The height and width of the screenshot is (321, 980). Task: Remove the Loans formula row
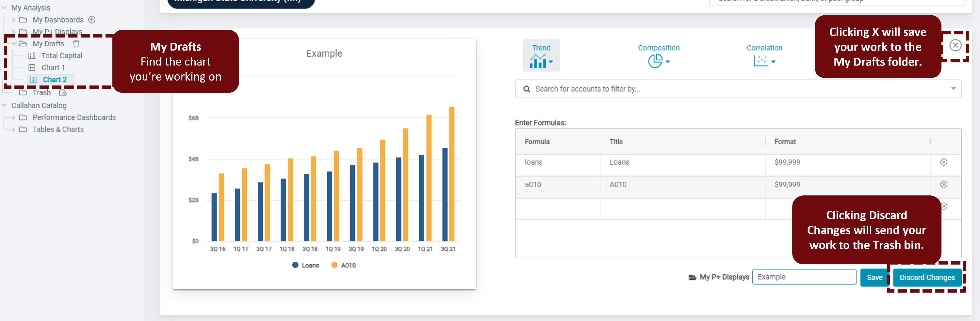(x=944, y=162)
